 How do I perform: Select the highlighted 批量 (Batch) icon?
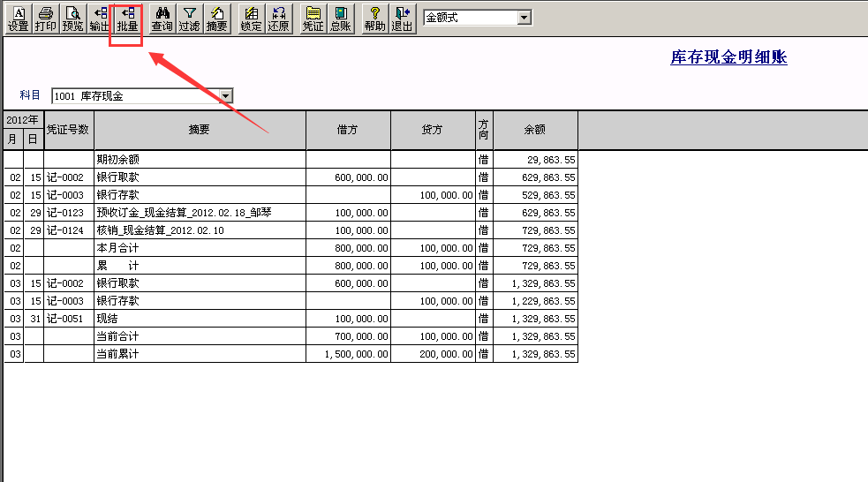click(x=127, y=19)
